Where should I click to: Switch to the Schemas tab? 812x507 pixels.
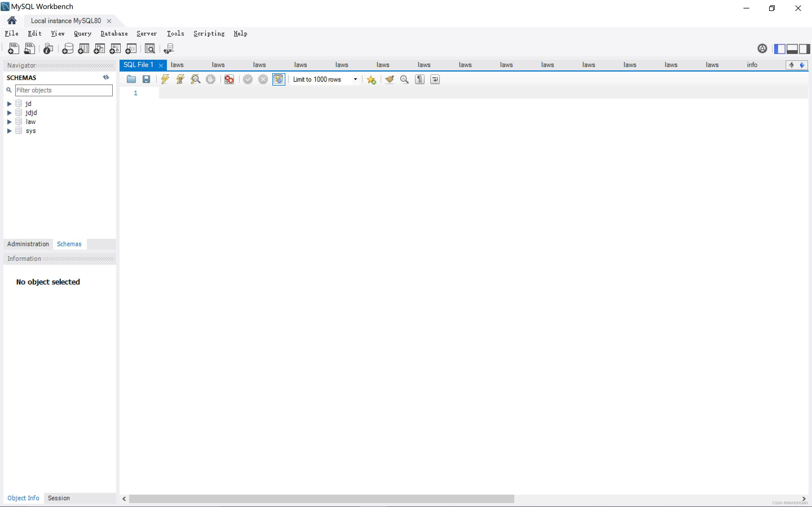69,244
